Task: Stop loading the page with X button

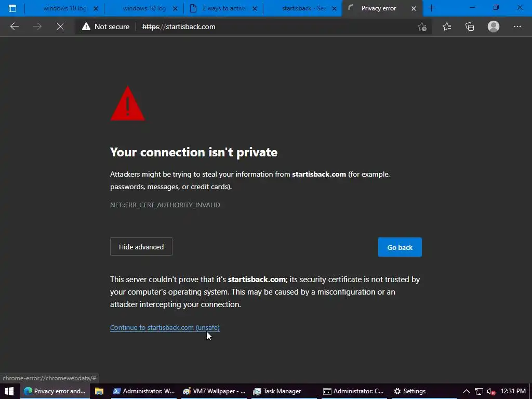Action: 60,26
